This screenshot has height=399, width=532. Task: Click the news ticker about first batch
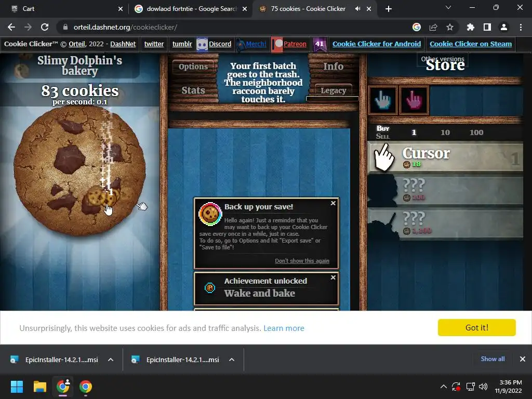[263, 83]
